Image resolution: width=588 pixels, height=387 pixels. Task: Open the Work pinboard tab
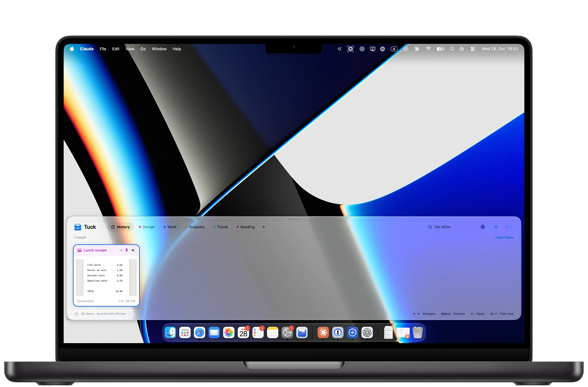[x=170, y=227]
